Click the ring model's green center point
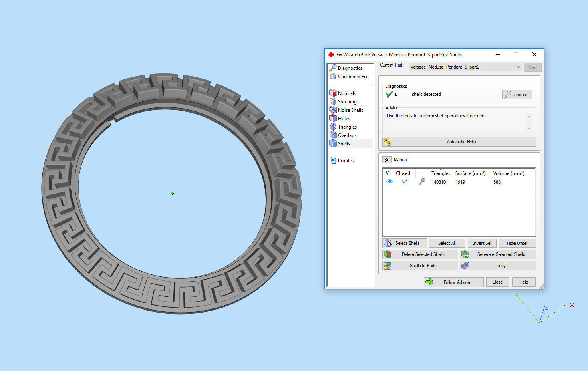 coord(172,193)
